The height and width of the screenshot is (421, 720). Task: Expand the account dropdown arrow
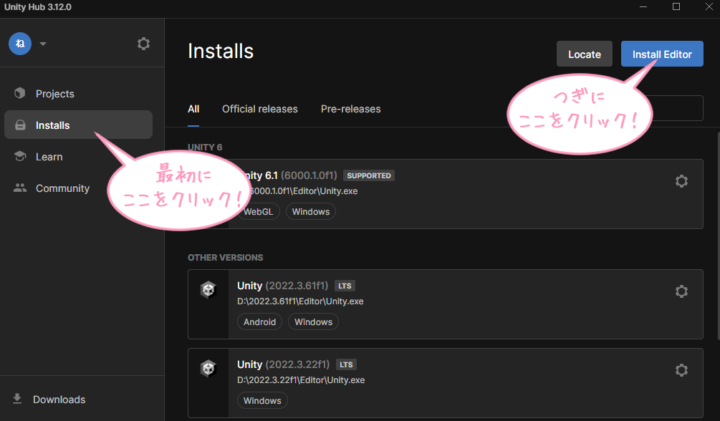[x=43, y=44]
